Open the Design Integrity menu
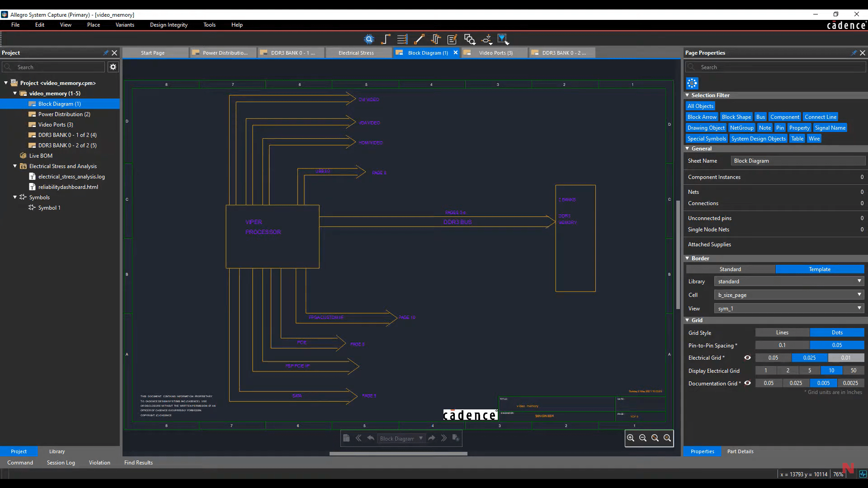 (x=169, y=25)
